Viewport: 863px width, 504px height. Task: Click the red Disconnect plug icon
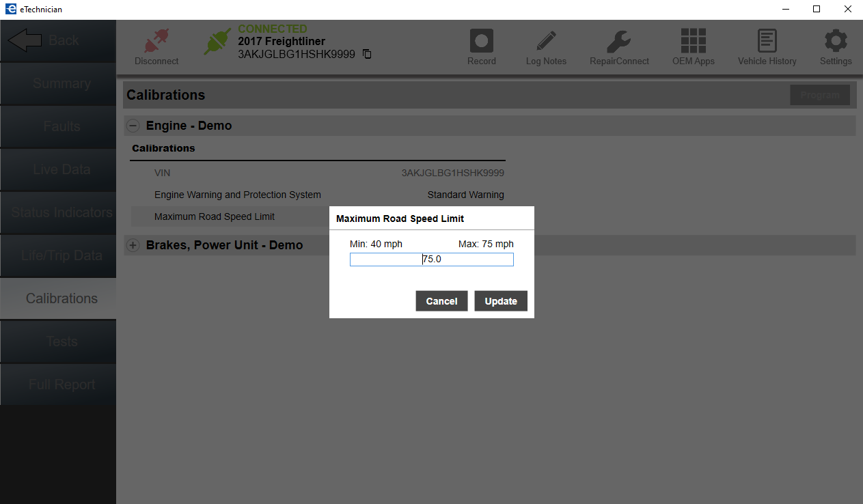[156, 42]
